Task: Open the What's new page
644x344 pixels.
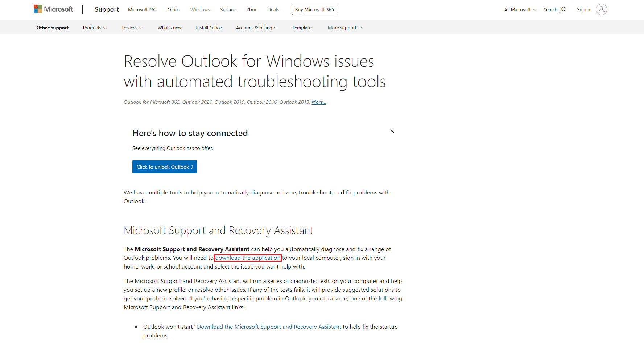Action: point(169,28)
